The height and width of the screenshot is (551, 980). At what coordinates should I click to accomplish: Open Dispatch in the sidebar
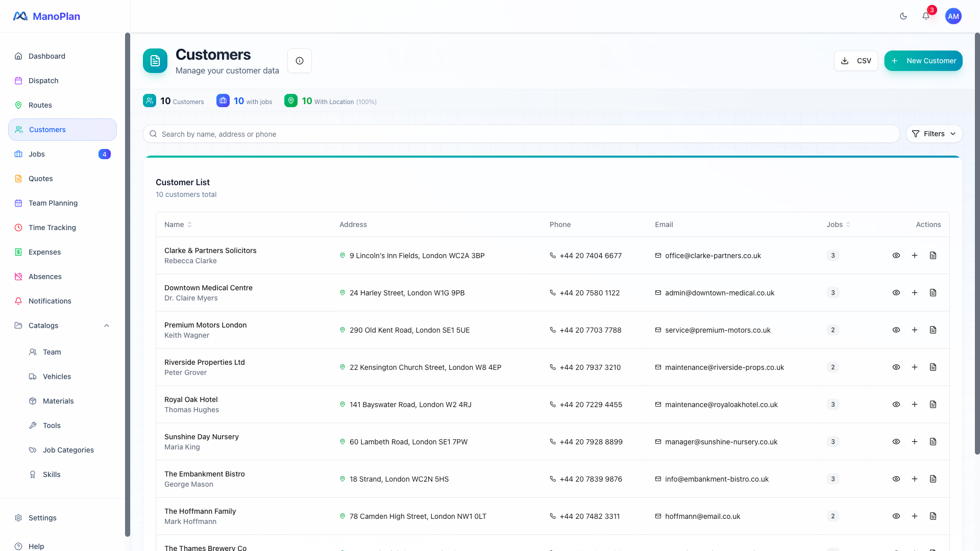43,81
